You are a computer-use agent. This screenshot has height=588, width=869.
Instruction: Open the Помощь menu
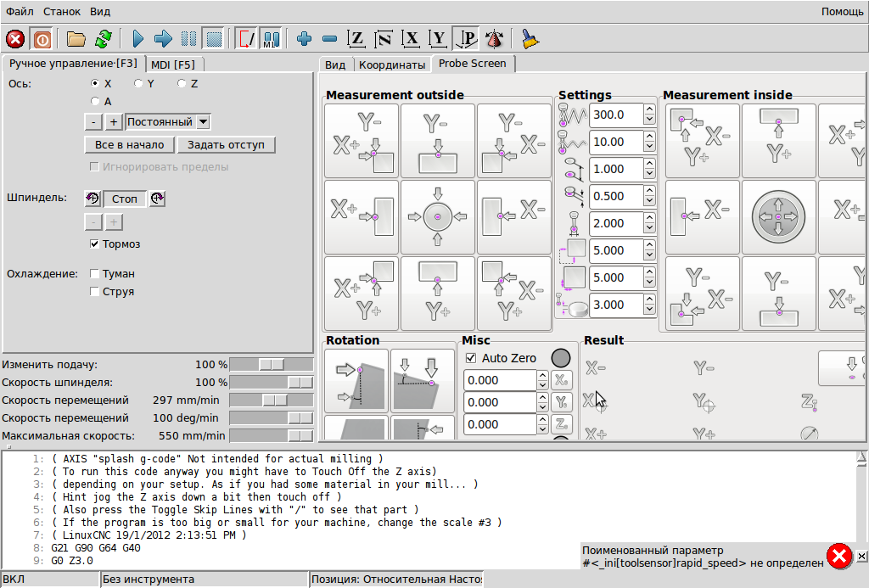coord(842,11)
